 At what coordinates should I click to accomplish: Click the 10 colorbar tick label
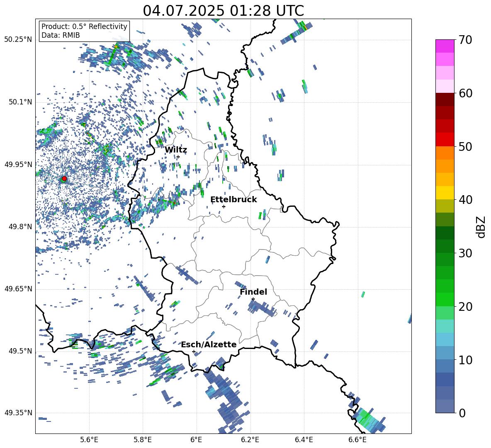tap(466, 360)
